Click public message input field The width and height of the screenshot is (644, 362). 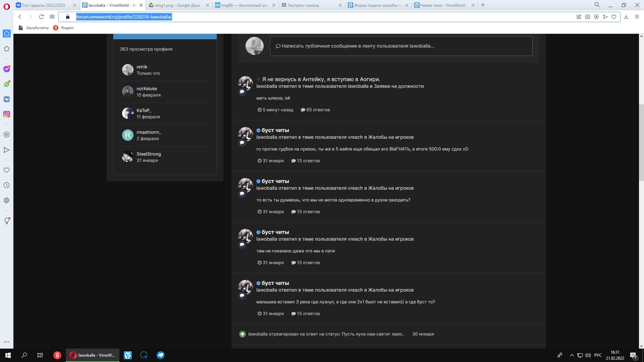click(x=401, y=46)
